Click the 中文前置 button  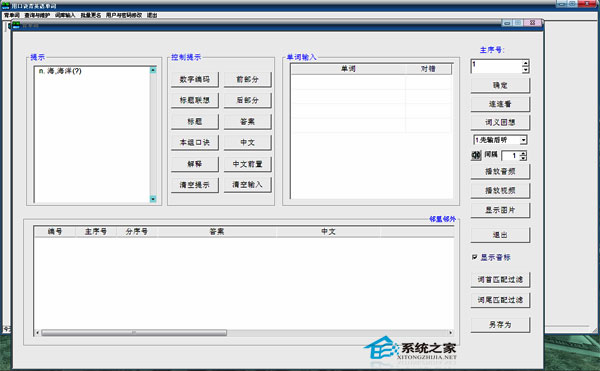click(248, 164)
